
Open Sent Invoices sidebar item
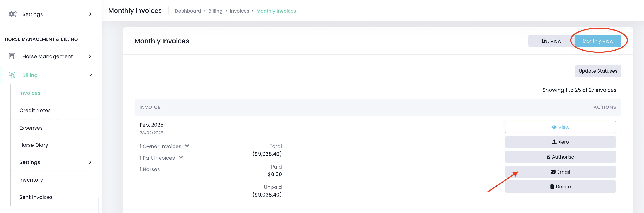tap(36, 197)
